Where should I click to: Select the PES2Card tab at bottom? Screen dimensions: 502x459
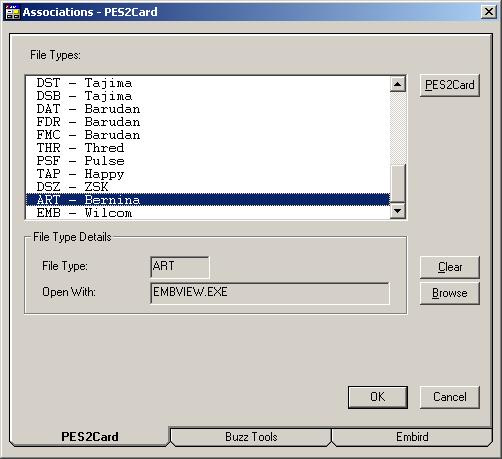(90, 437)
